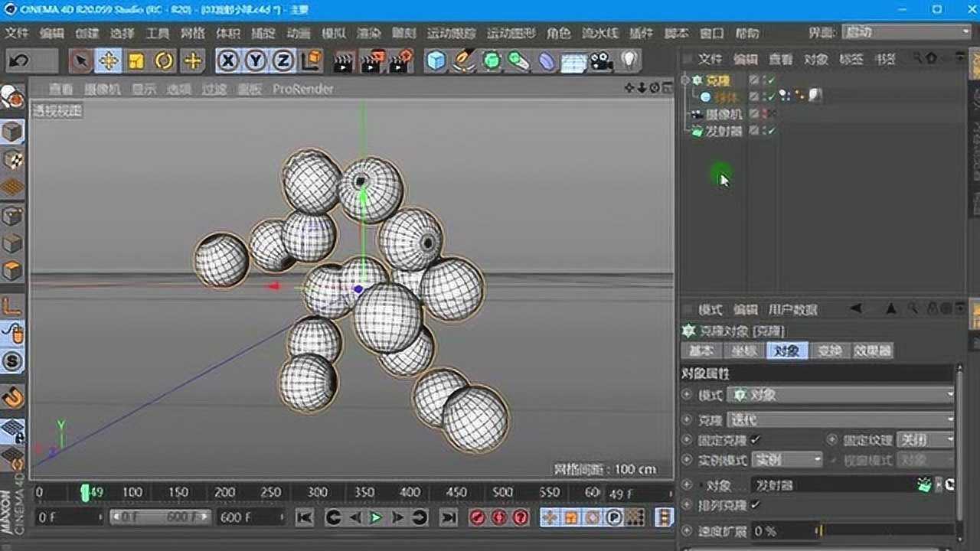
Task: Switch to the 效果器 attribute tab
Action: (x=873, y=350)
